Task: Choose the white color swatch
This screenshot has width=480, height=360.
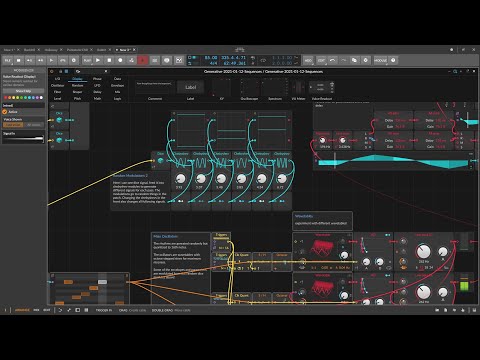Action: [x=41, y=98]
